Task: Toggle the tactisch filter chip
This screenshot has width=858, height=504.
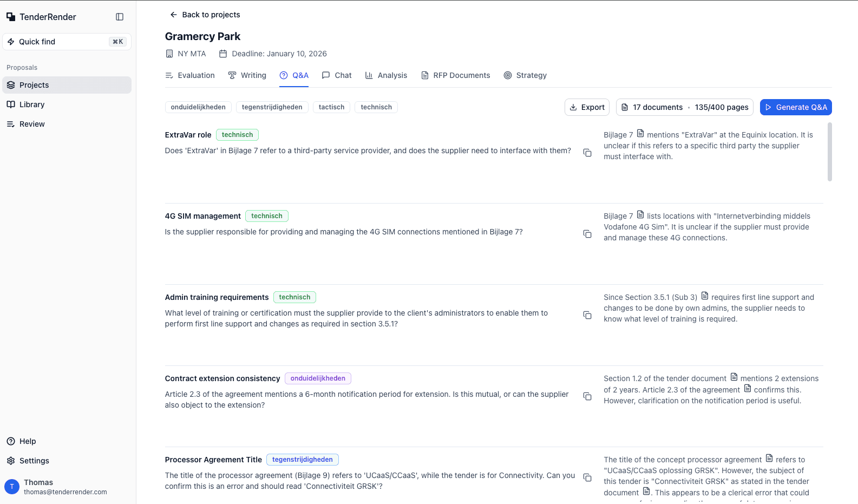Action: (331, 107)
